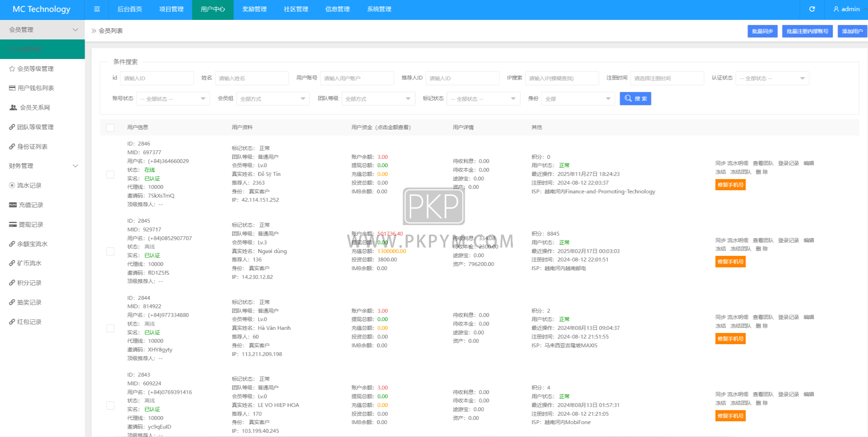Open 用户钱包列表 wallet icon entry
This screenshot has width=868, height=437.
(12, 88)
